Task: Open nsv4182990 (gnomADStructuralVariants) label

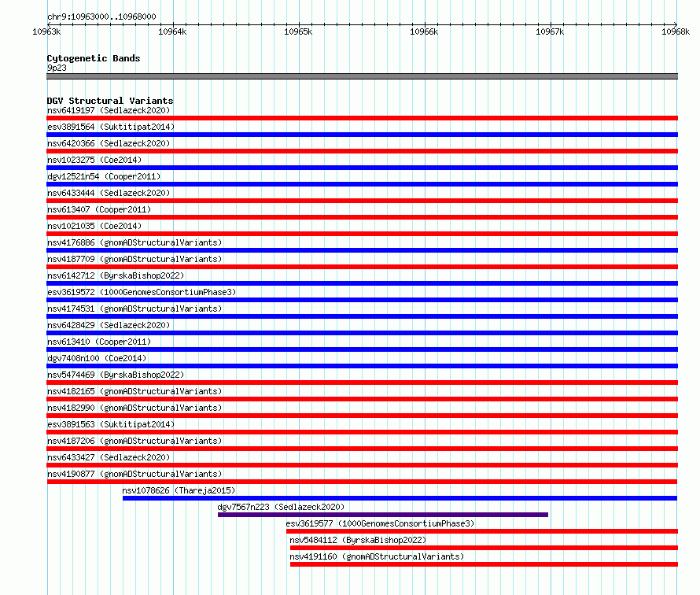Action: point(134,408)
